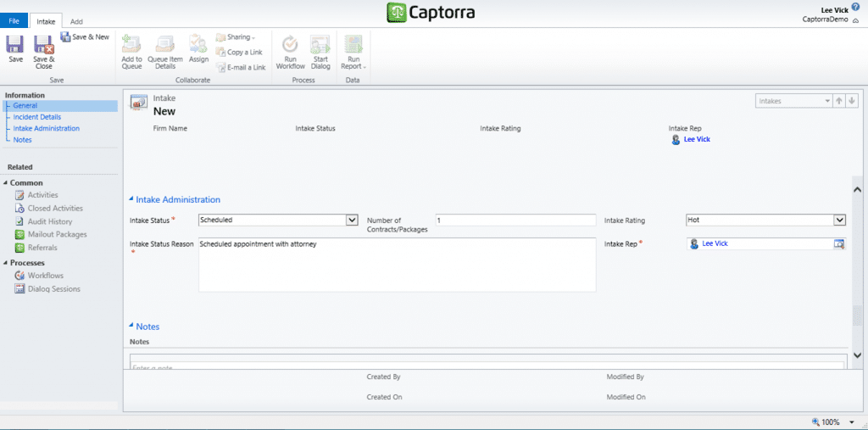Screen dimensions: 868x430
Task: Open Dialog Sessions under Processes
Action: pos(47,288)
